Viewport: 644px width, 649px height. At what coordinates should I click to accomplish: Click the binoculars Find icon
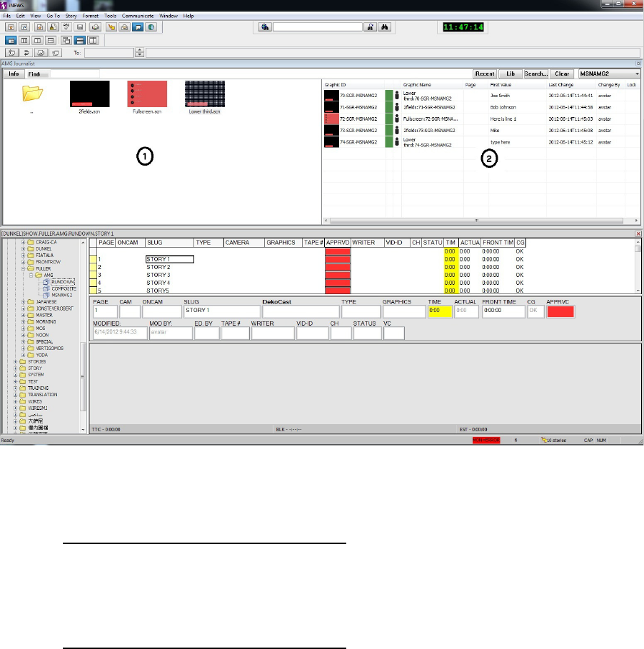click(385, 27)
